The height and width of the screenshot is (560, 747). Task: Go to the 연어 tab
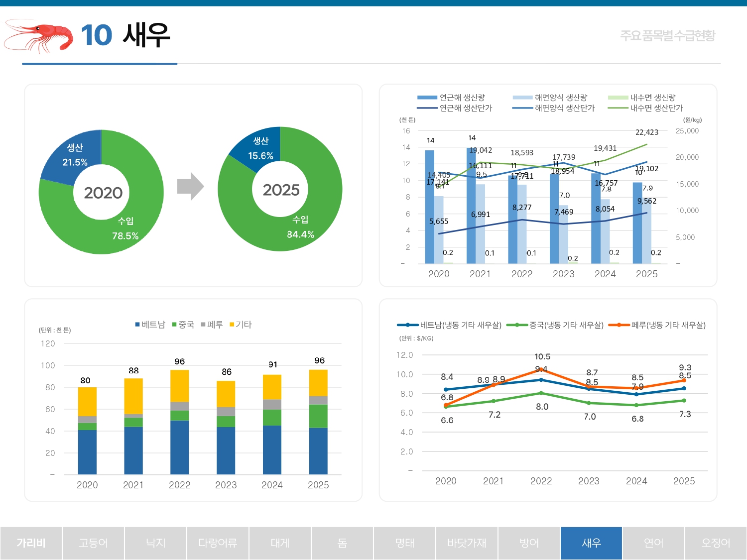[x=653, y=543]
